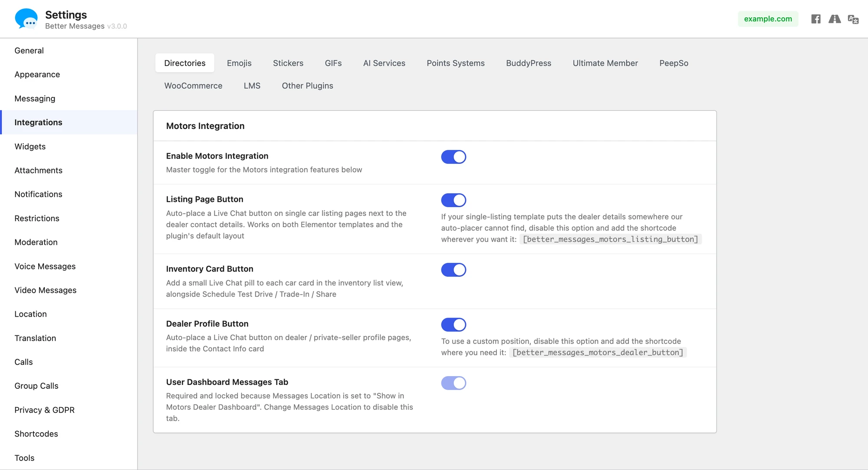The width and height of the screenshot is (868, 470).
Task: Click the Settings page title
Action: pyautogui.click(x=66, y=15)
